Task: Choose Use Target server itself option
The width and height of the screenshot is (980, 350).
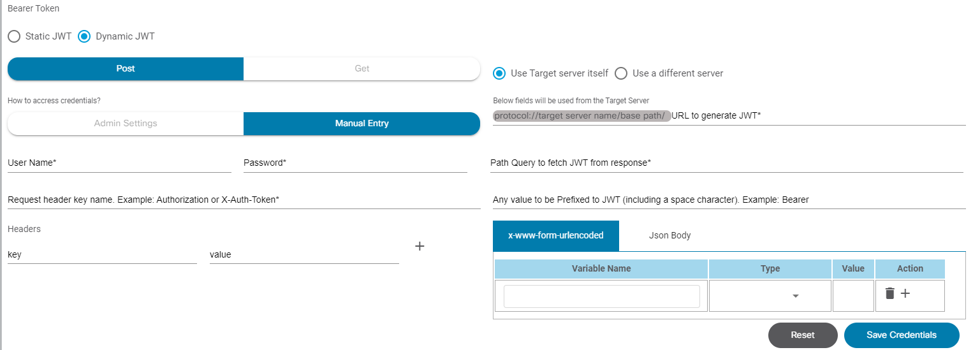Action: (500, 73)
